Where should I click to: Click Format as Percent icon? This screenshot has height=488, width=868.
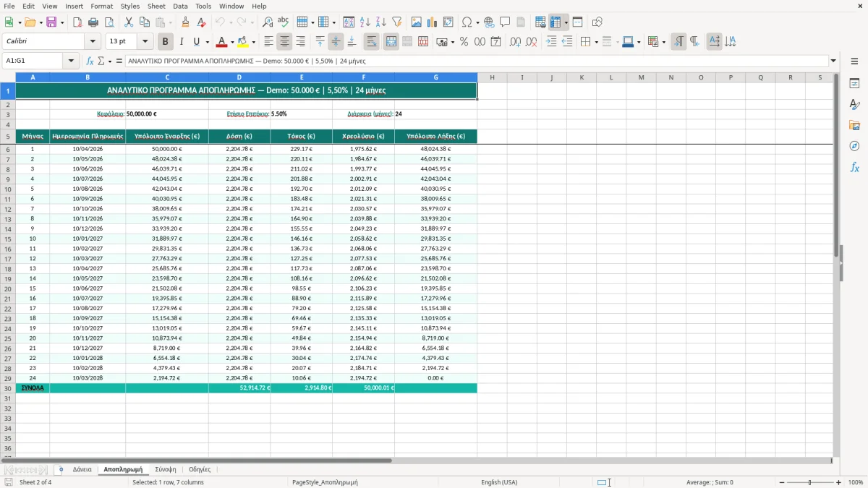pyautogui.click(x=464, y=42)
